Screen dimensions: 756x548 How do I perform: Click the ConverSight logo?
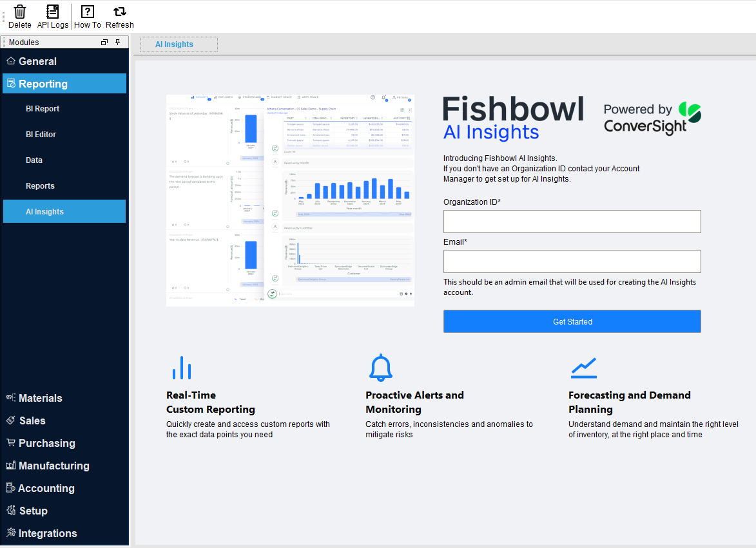[651, 118]
